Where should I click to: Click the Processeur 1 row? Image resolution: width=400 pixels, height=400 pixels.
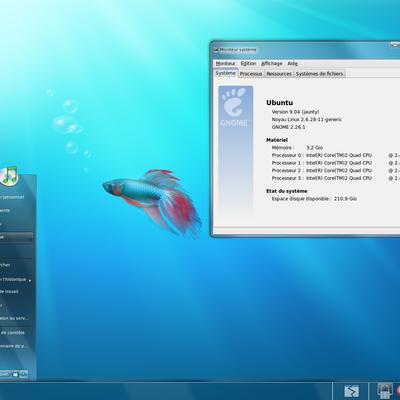click(x=336, y=163)
